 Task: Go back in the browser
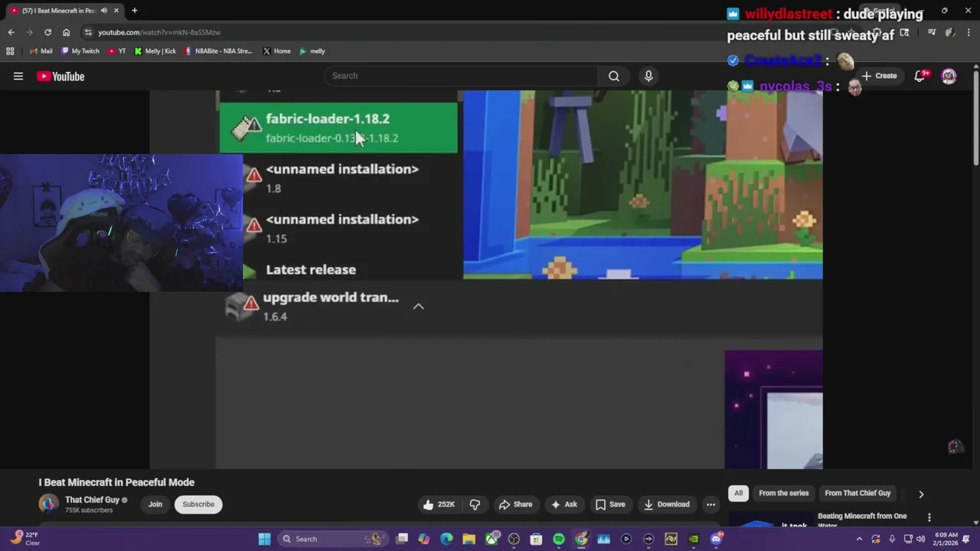click(11, 32)
